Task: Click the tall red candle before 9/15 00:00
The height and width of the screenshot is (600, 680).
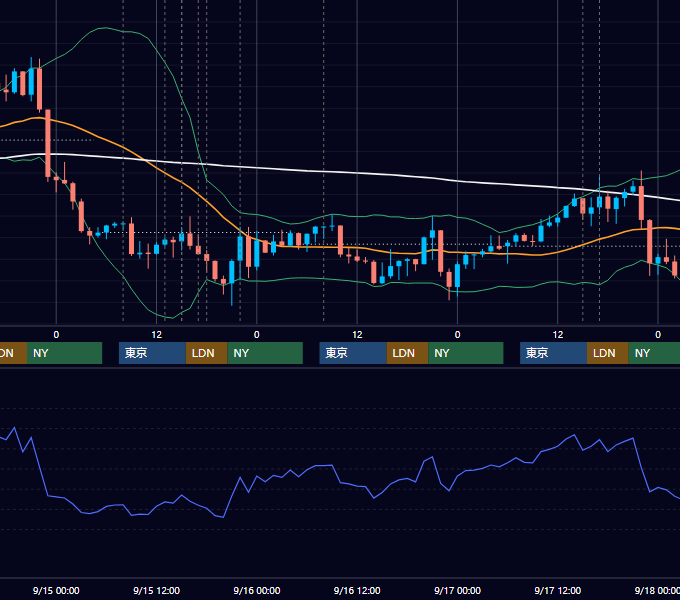Action: [x=48, y=143]
